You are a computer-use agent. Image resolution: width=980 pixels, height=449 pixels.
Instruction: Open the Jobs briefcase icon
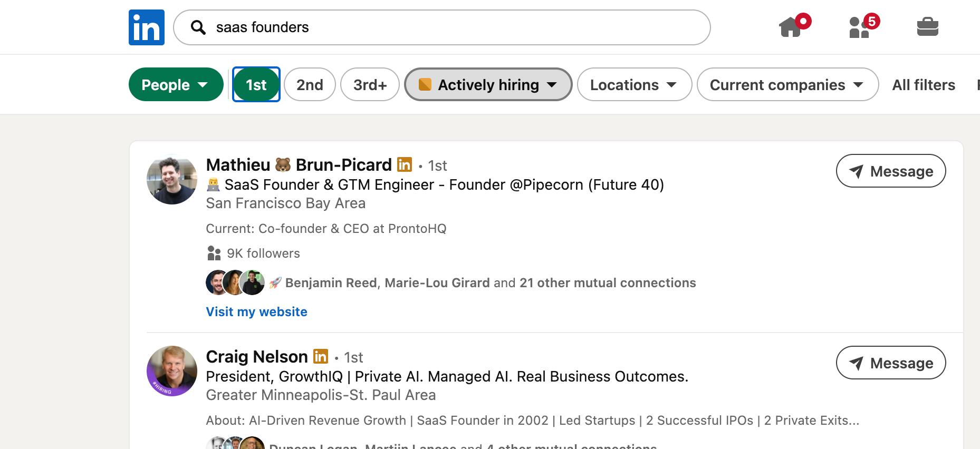927,26
